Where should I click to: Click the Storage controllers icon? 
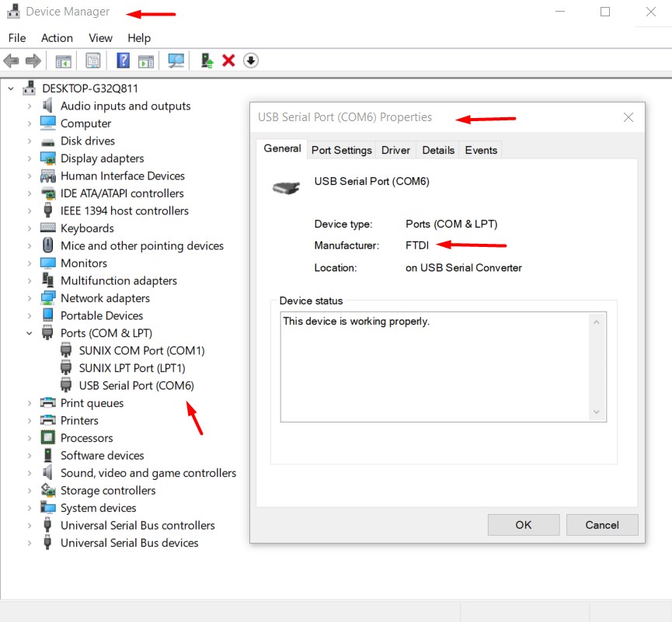click(47, 490)
